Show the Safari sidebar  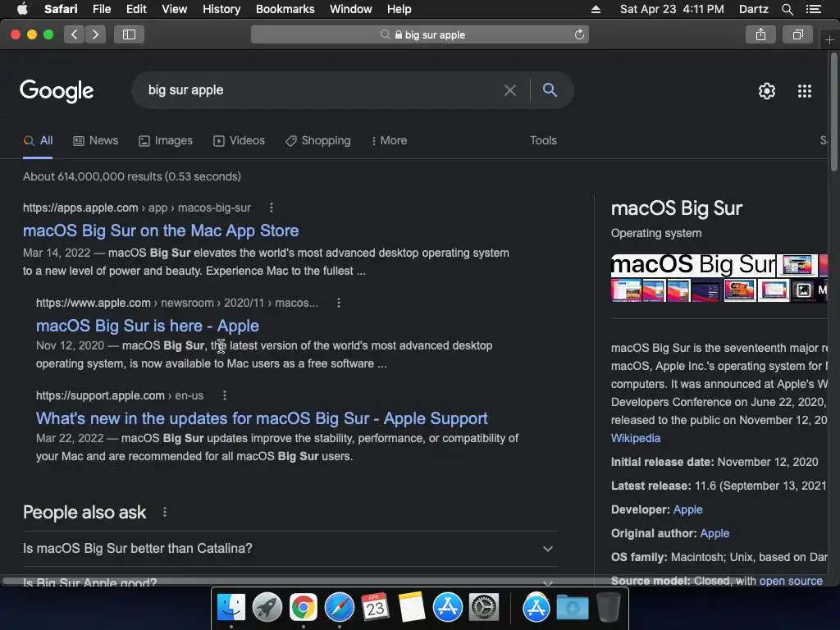coord(129,34)
